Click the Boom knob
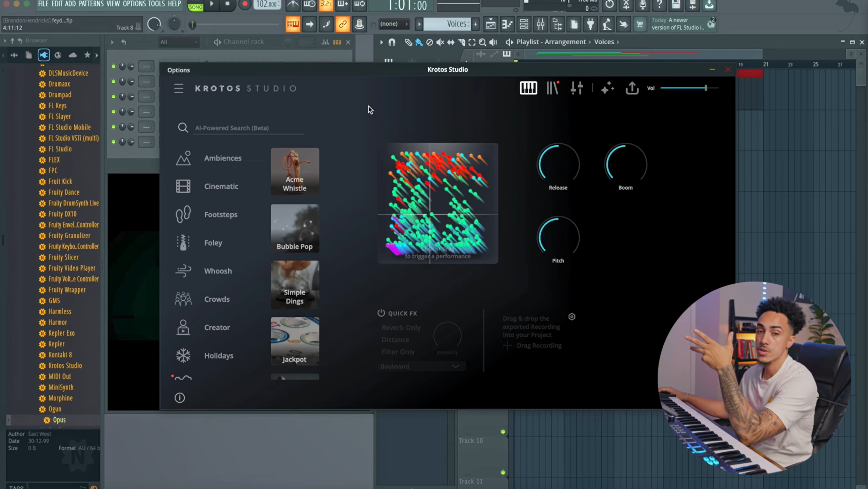The height and width of the screenshot is (489, 868). (x=625, y=164)
